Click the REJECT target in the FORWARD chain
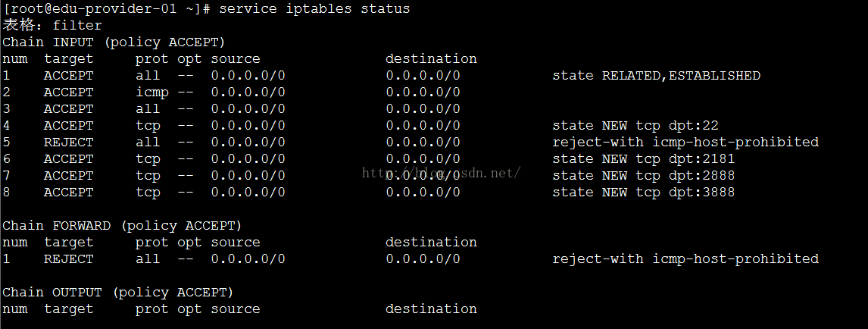Viewport: 868px width, 329px height. pos(68,259)
